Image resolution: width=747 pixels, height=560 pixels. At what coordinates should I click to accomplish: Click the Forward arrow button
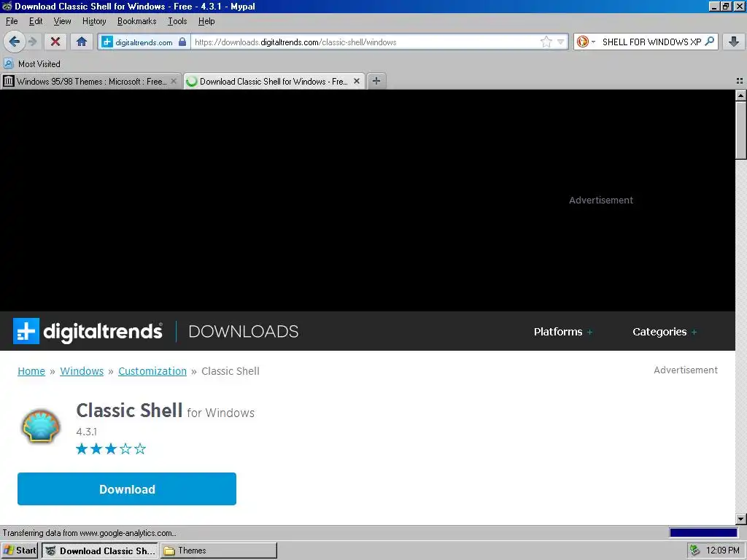(x=32, y=42)
